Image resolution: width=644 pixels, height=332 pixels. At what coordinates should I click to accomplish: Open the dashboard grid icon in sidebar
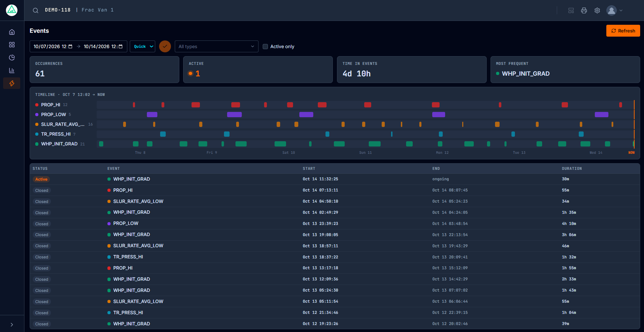coord(12,45)
